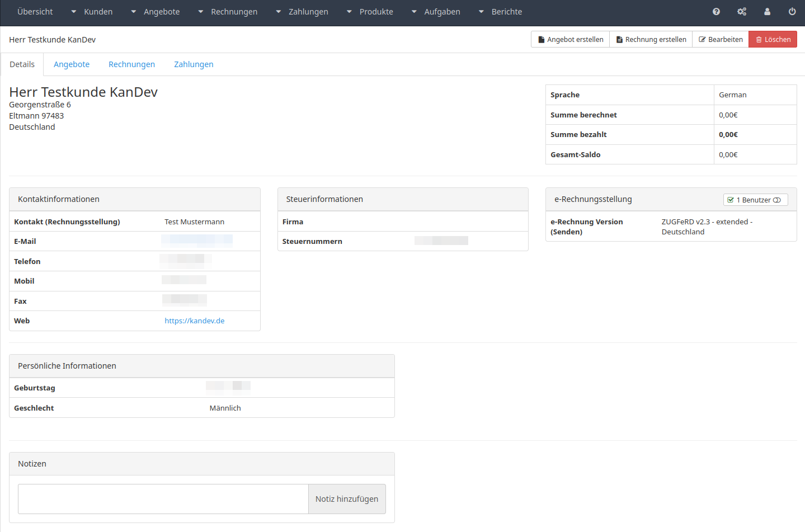
Task: Go to Übersicht in the top navigation
Action: [35, 12]
